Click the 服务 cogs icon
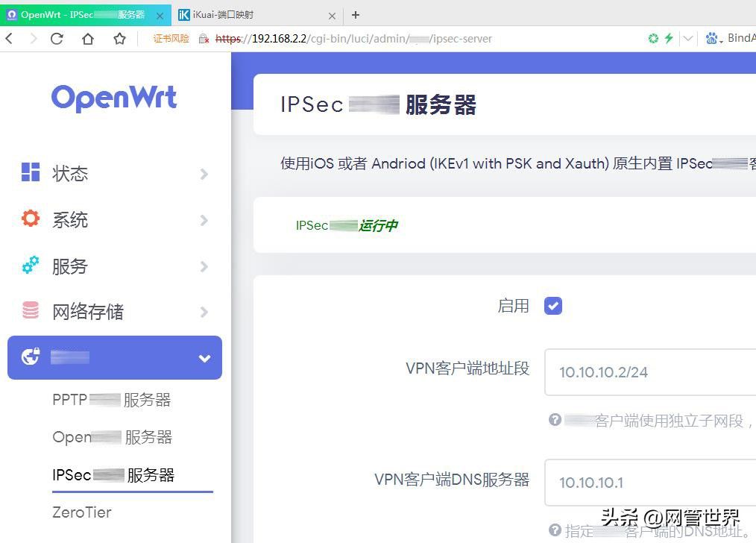Screen dimensions: 756x543 pos(31,265)
